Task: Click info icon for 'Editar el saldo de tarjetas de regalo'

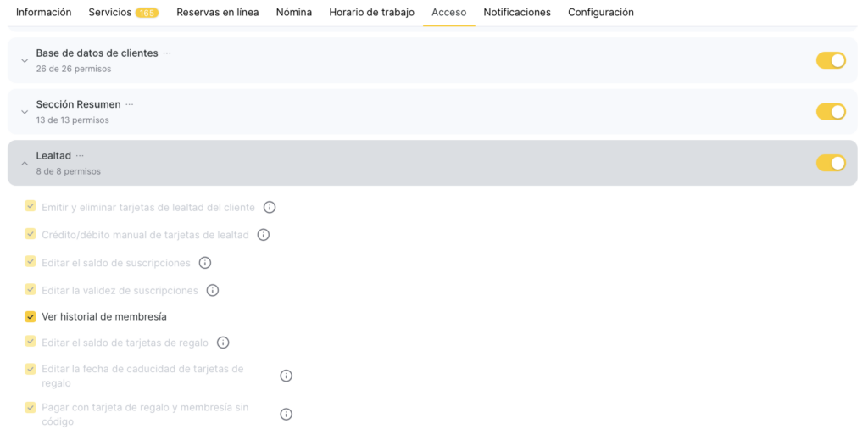Action: point(223,343)
